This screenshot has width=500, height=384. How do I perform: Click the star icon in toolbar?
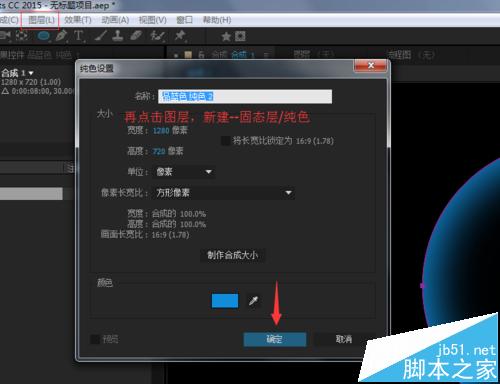click(x=226, y=36)
